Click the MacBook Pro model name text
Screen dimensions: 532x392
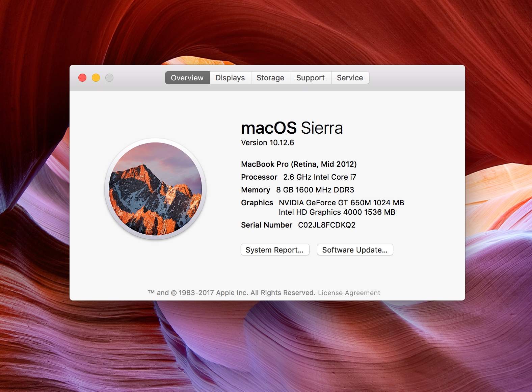tap(299, 164)
